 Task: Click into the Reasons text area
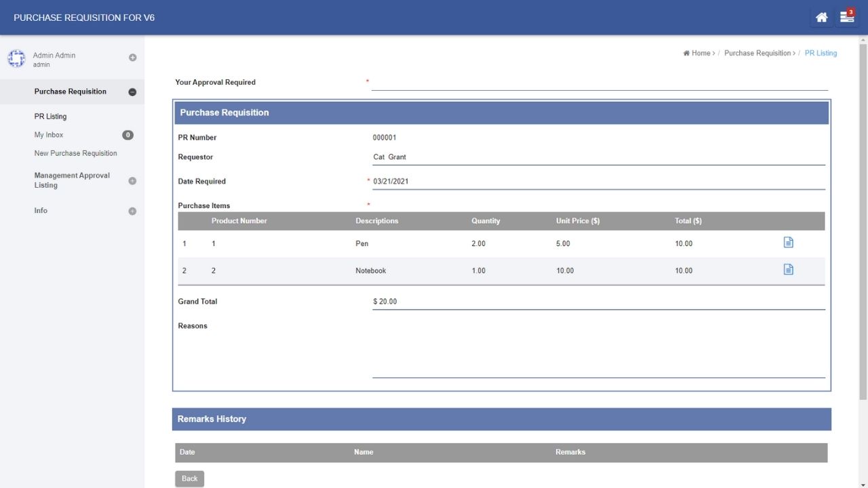598,349
